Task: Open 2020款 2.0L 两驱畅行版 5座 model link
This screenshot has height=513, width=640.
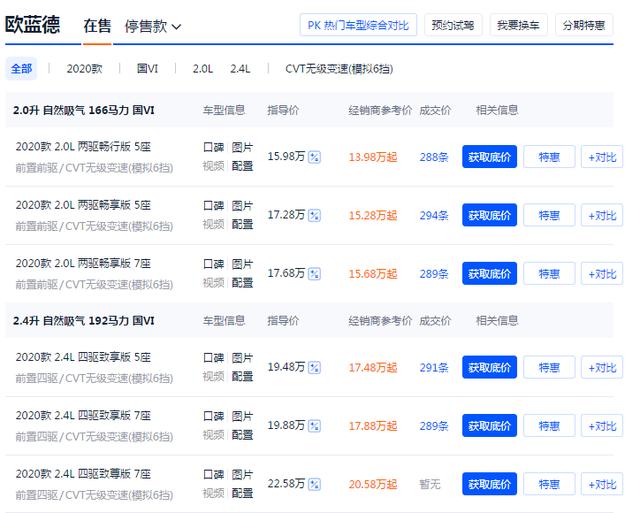Action: [x=83, y=147]
